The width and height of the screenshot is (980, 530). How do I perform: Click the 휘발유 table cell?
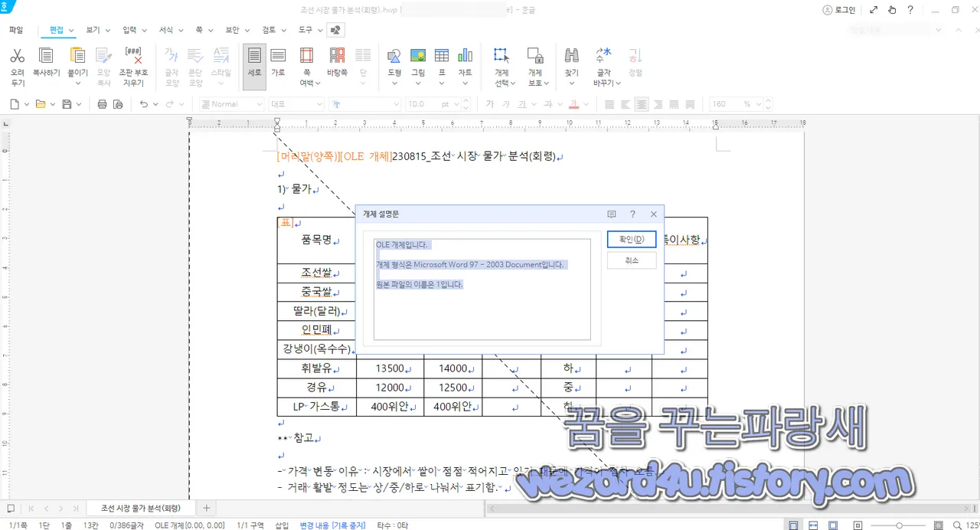pos(317,368)
